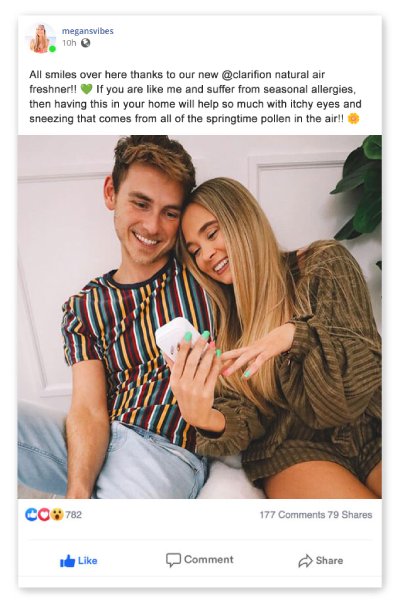Click the heart love reaction icon
Image resolution: width=400 pixels, height=601 pixels.
45,514
